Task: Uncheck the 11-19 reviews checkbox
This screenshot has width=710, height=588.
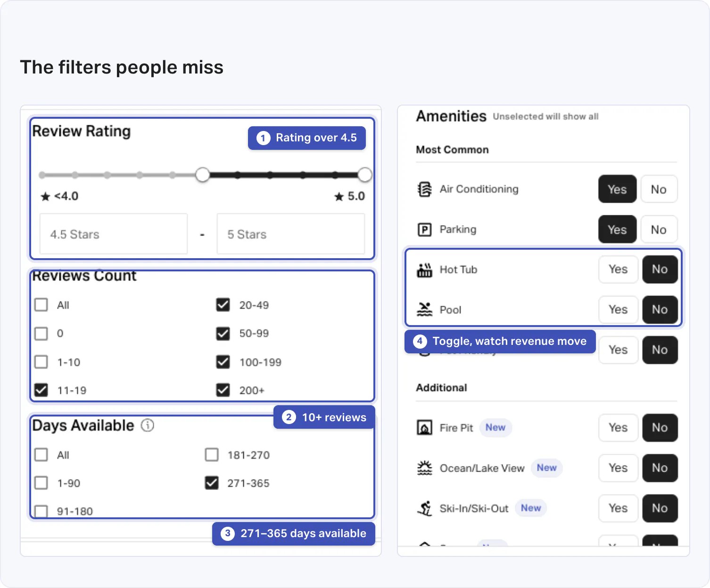Action: click(41, 390)
